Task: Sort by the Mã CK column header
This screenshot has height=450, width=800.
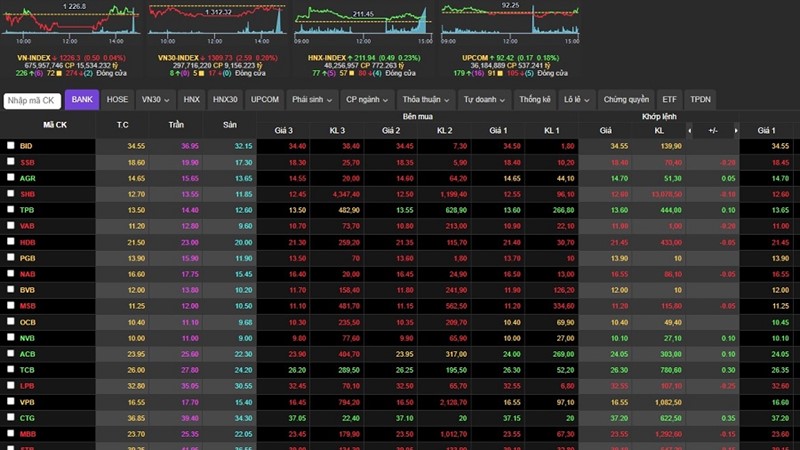Action: pos(55,124)
